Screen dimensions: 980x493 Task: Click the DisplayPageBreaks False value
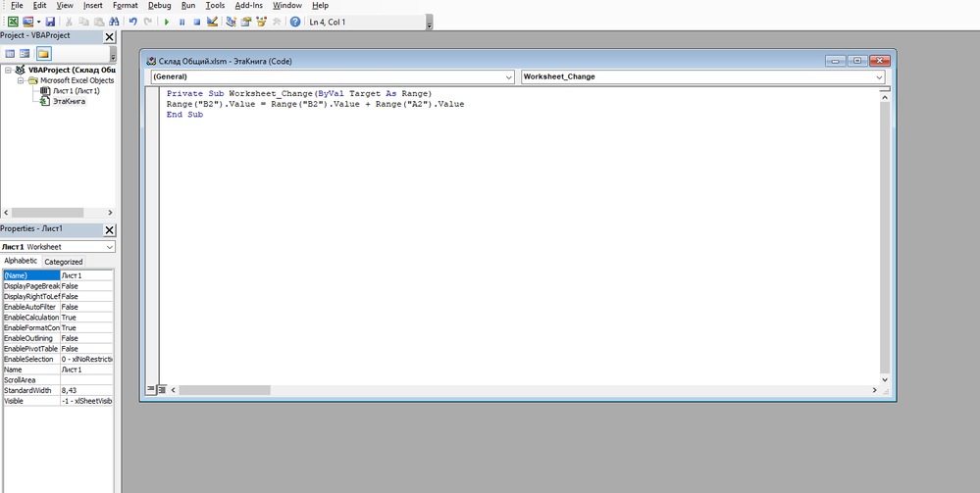(87, 286)
